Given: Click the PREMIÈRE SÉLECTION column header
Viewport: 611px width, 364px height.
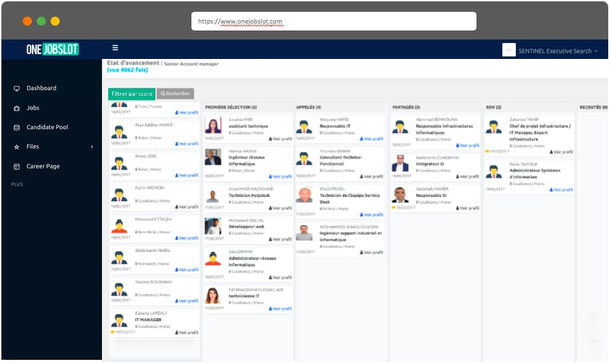Looking at the screenshot, I should (x=231, y=107).
